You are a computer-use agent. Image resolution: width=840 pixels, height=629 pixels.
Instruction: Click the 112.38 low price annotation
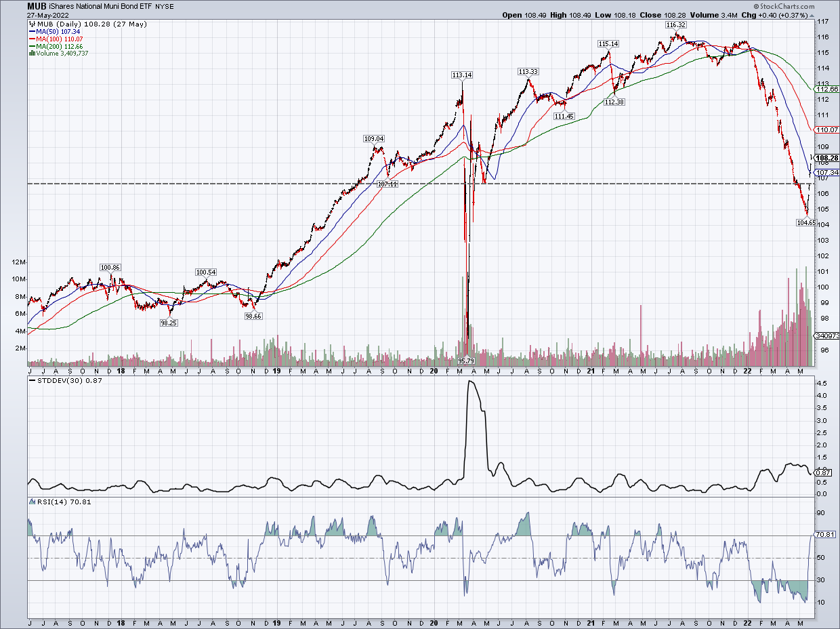tap(614, 102)
